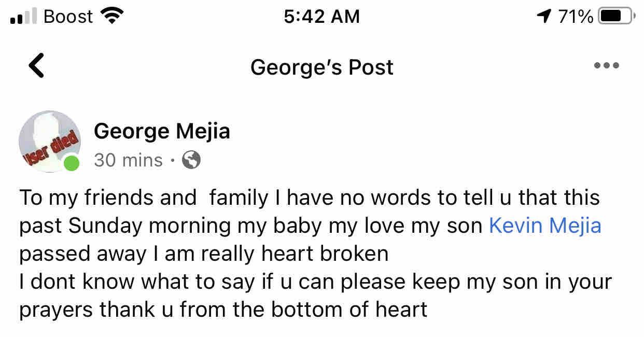Open the tagged Kevin Mejia profile link

point(545,226)
